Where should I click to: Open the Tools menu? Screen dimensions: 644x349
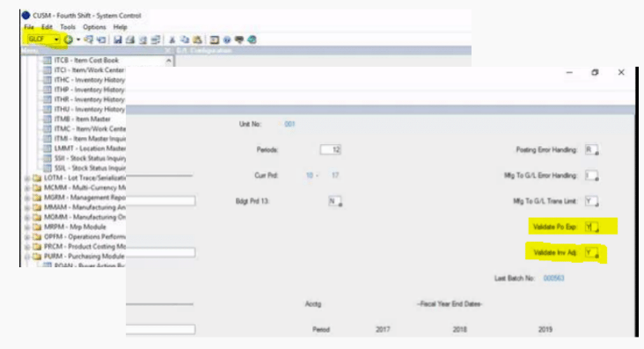(x=68, y=27)
